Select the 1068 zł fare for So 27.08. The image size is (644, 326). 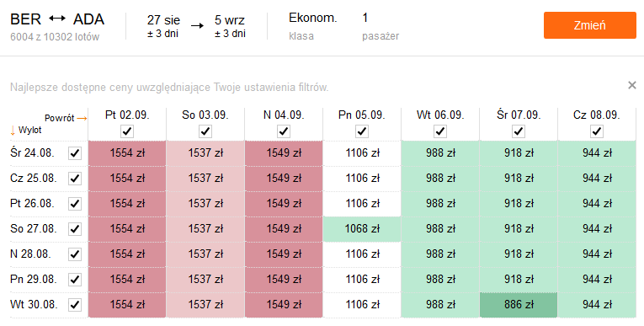pyautogui.click(x=362, y=228)
